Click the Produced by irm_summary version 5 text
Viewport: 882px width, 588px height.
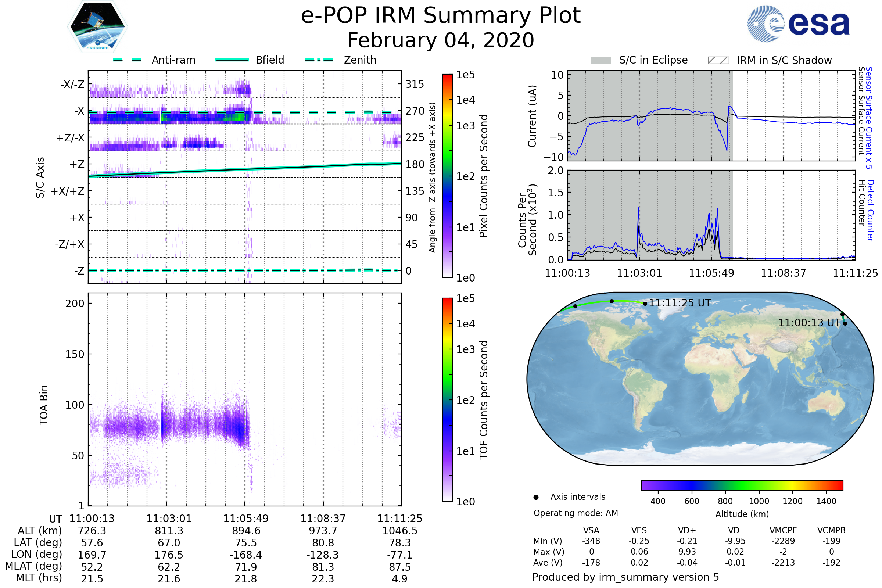coord(625,577)
